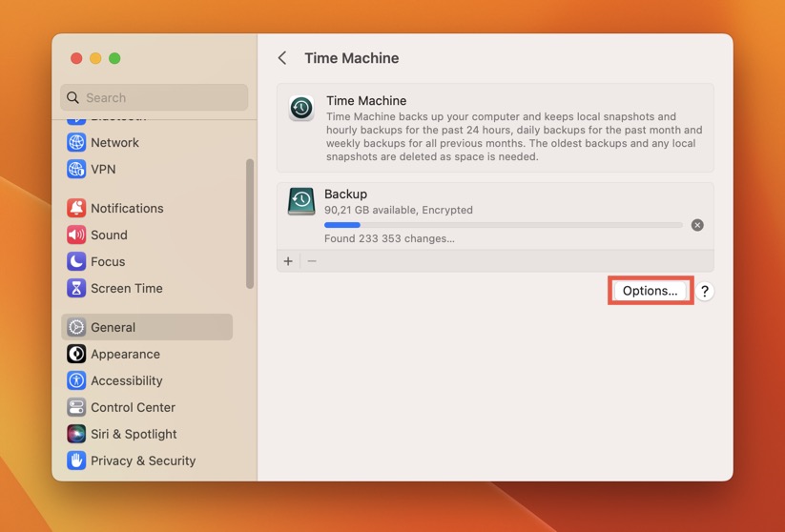Viewport: 785px width, 532px height.
Task: Open help with the question mark button
Action: [x=704, y=292]
